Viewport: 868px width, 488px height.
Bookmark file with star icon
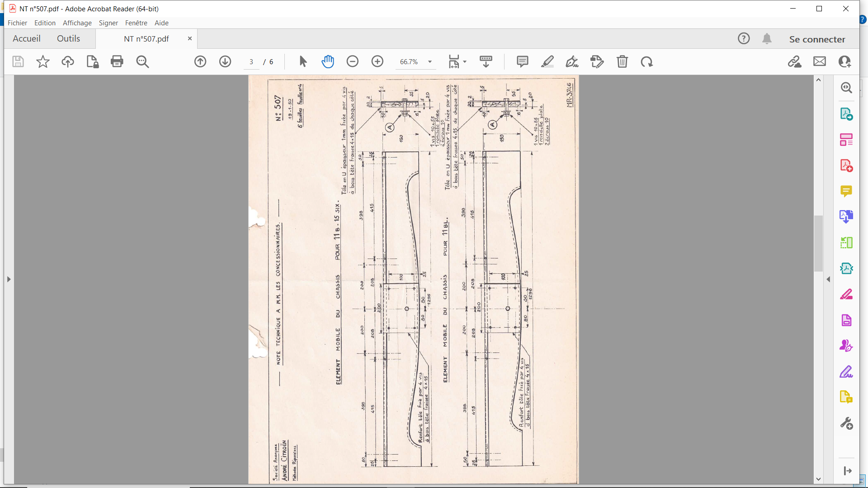[43, 61]
